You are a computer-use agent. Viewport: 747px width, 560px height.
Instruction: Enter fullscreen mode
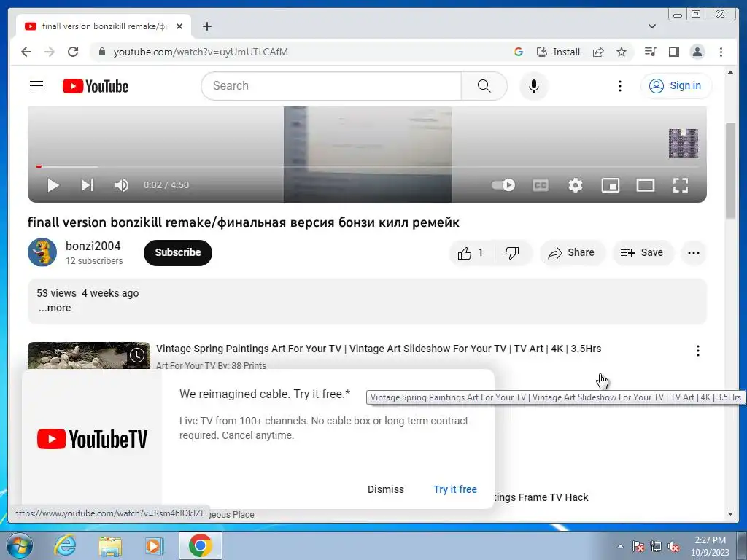click(x=681, y=184)
